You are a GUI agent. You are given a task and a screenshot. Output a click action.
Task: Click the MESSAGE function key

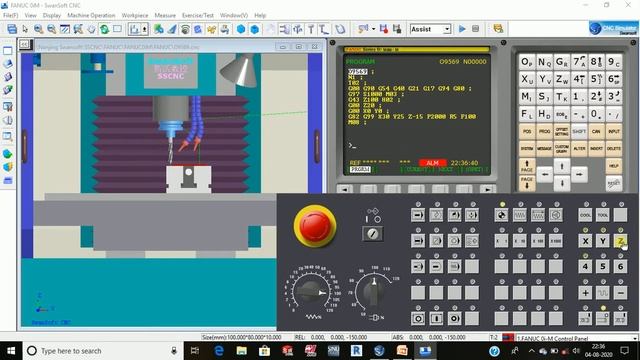click(x=544, y=149)
